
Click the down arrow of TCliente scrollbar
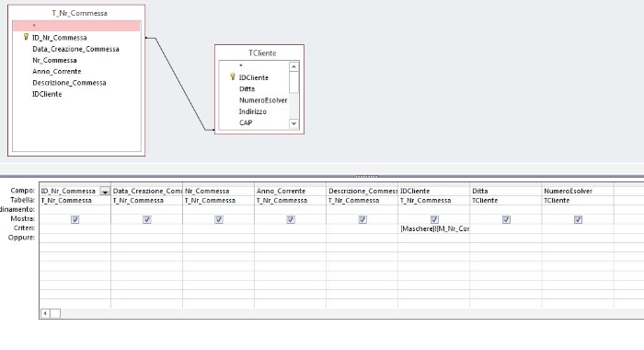293,123
